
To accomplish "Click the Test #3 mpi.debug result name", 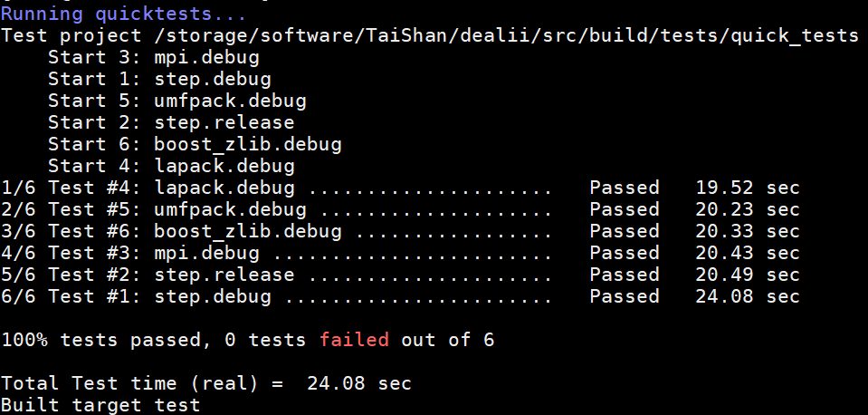I will point(206,253).
